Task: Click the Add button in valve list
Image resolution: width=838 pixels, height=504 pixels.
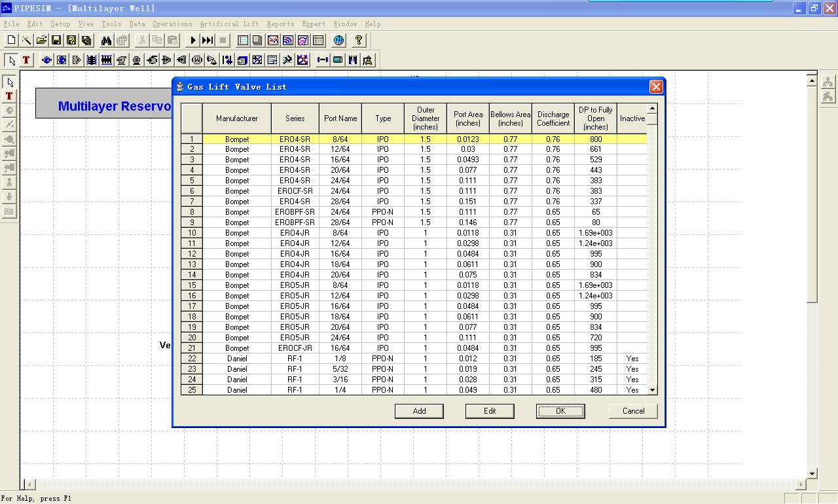Action: click(419, 411)
